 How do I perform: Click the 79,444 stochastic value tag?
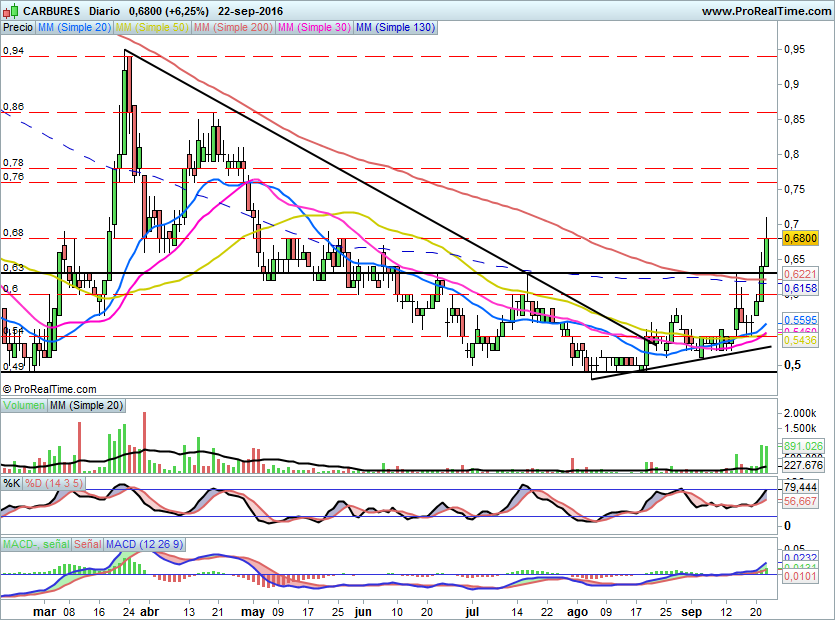click(800, 487)
